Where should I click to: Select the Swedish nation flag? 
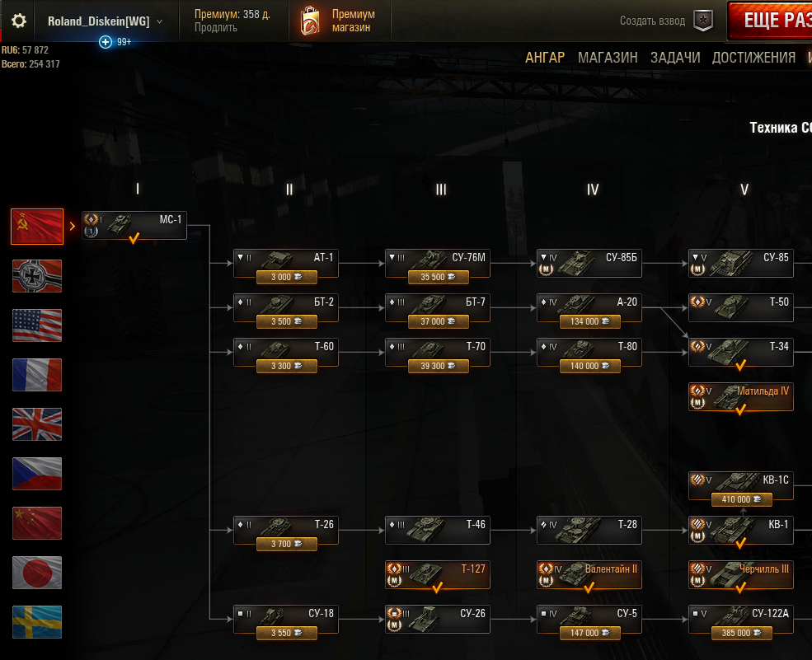point(37,622)
